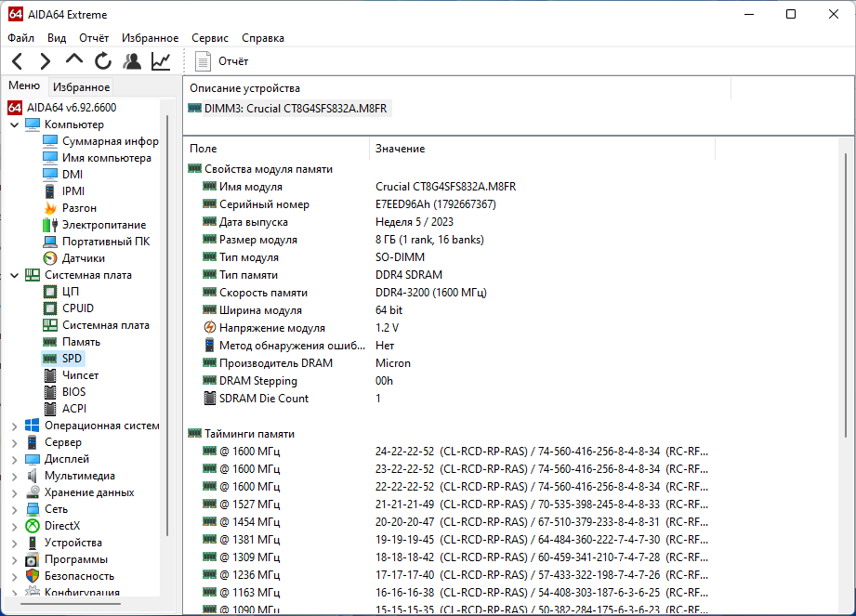Screen dimensions: 856x616
Task: Go back with the left arrow toolbar icon
Action: point(18,61)
